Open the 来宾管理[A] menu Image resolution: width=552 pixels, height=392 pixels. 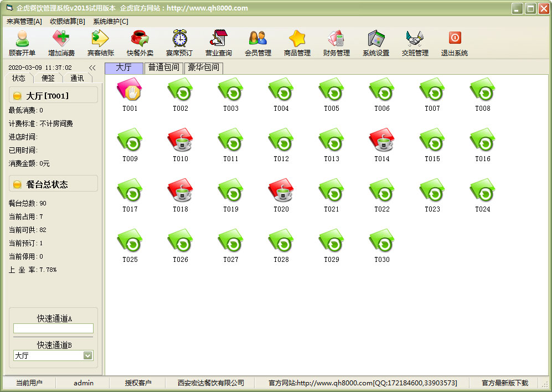pyautogui.click(x=24, y=21)
